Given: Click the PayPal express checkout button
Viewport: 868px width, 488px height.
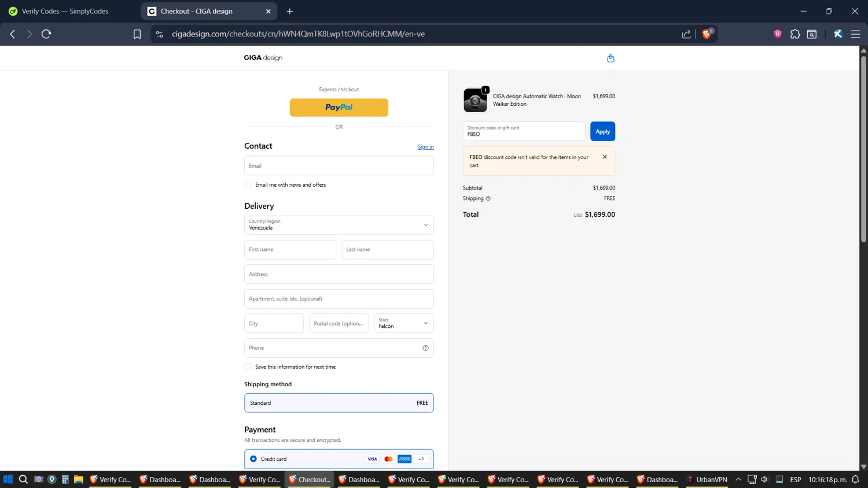Looking at the screenshot, I should pos(339,108).
